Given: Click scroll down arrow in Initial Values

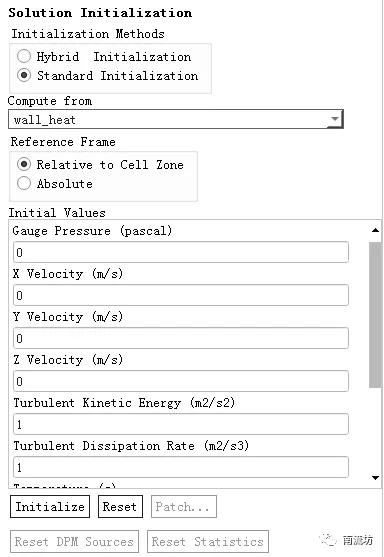Looking at the screenshot, I should tap(375, 478).
